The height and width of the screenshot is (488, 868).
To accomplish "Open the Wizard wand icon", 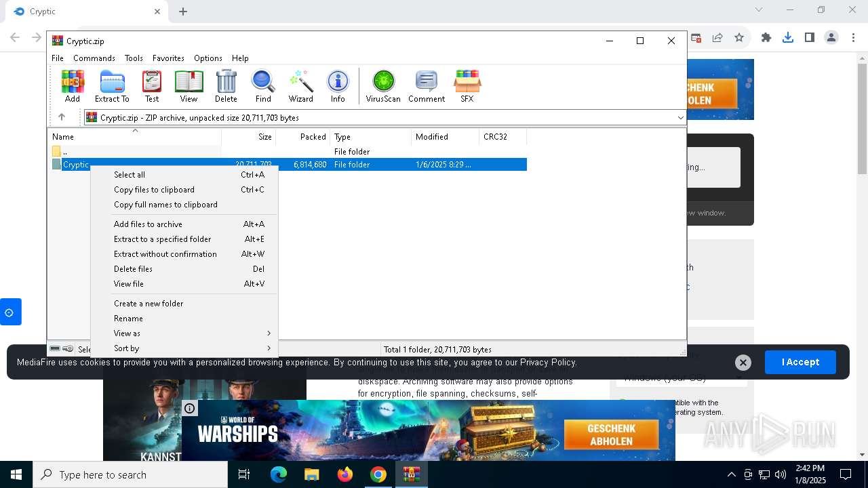I will [300, 86].
